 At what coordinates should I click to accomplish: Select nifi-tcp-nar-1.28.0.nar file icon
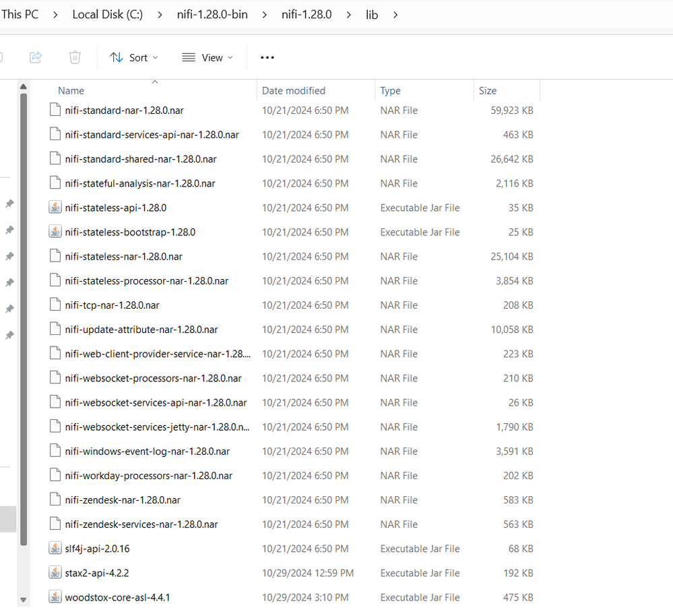55,305
